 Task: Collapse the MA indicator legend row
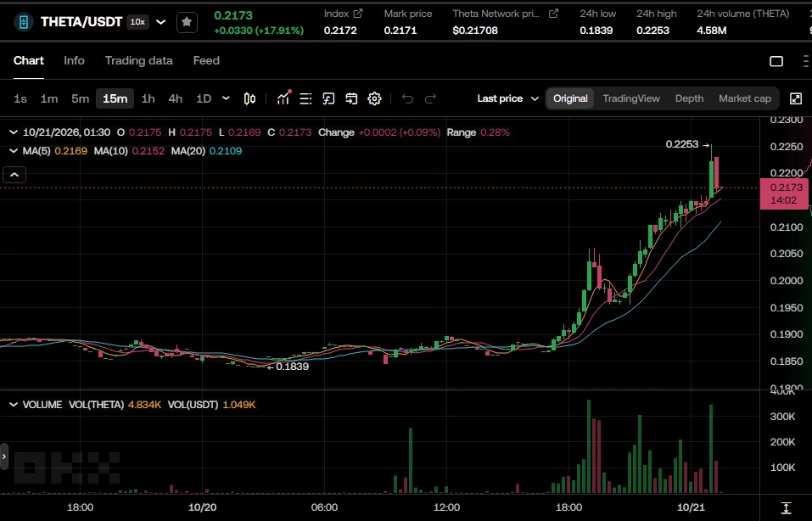click(14, 151)
